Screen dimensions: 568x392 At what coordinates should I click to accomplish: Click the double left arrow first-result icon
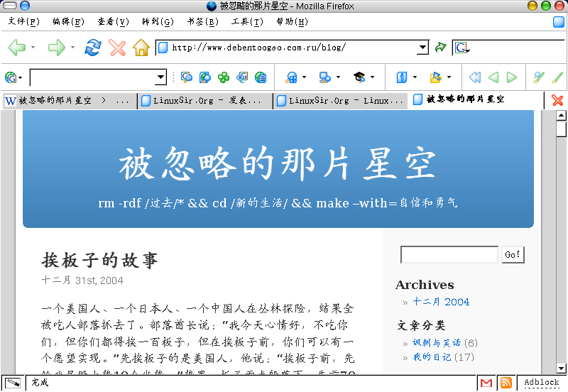(475, 77)
